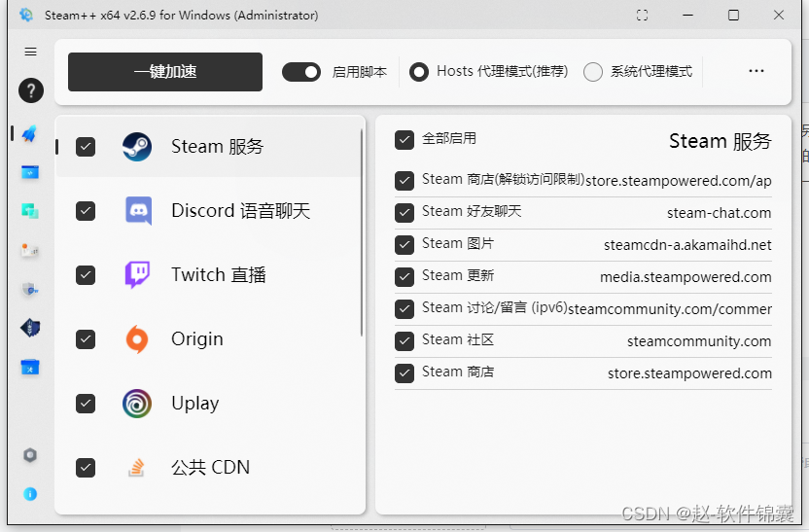Click steamcommunity.com domain in Steam 社区 row
Image resolution: width=809 pixels, height=532 pixels.
click(x=699, y=341)
